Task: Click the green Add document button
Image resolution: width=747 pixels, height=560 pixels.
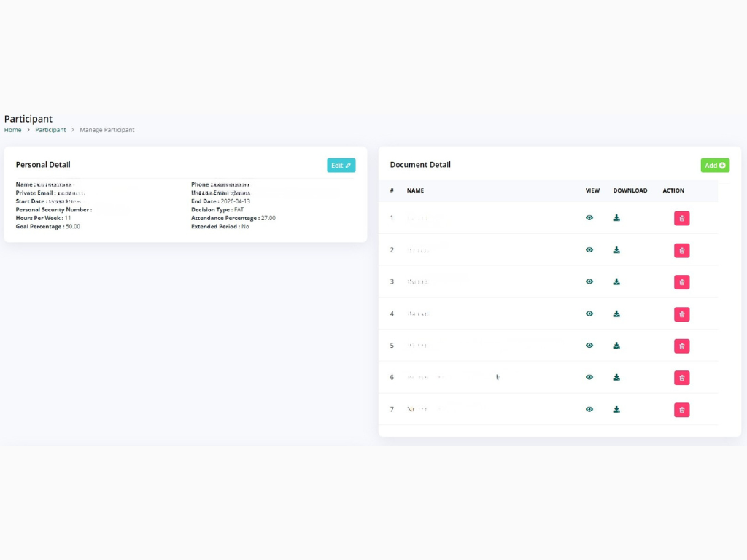Action: [715, 166]
